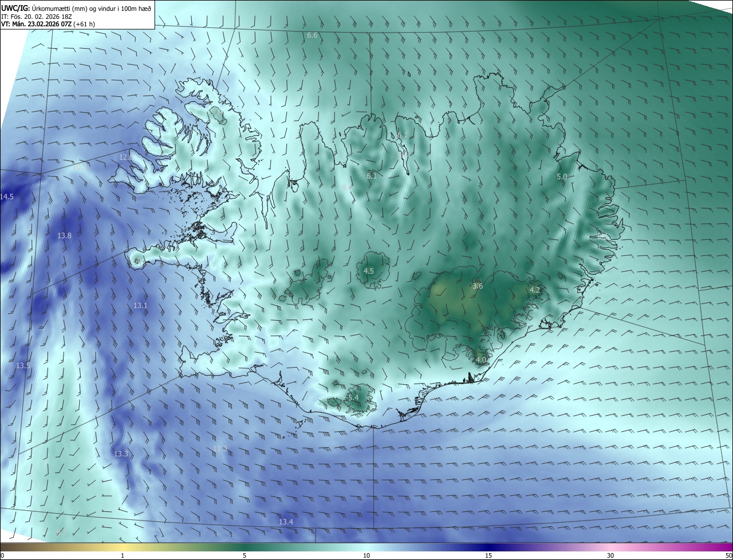Click the 13.3 value southwest of Iceland
This screenshot has width=733, height=560.
click(121, 453)
